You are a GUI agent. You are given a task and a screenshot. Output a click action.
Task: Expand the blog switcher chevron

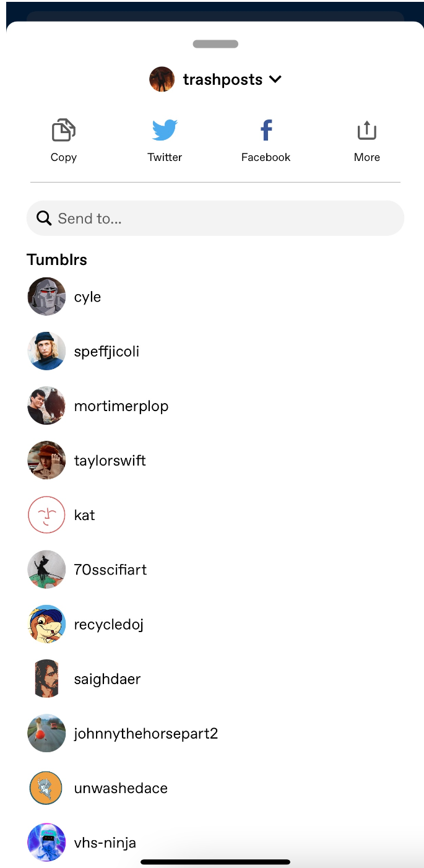tap(275, 79)
